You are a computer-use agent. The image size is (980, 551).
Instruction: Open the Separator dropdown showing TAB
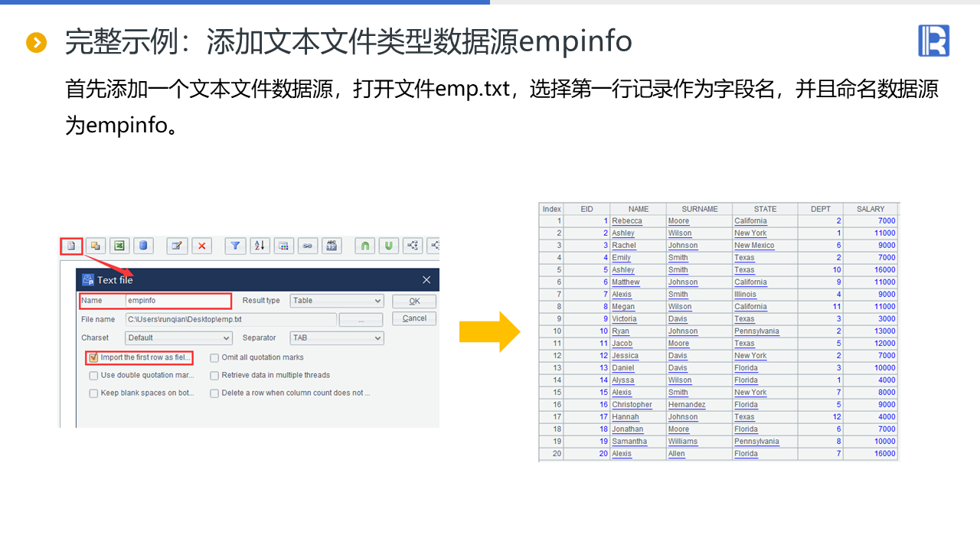pyautogui.click(x=337, y=337)
